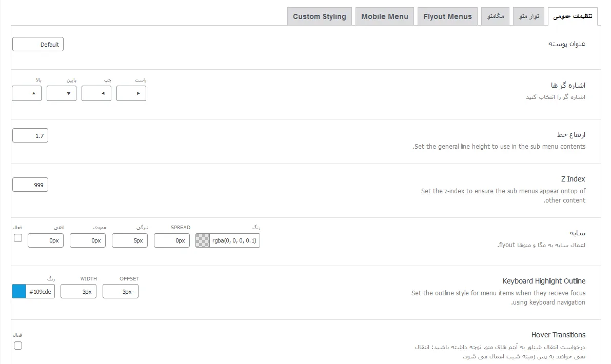Screen dimensions: 611x364
Task: Click the 'ارتفاع خط' setting label
Action: click(x=571, y=135)
